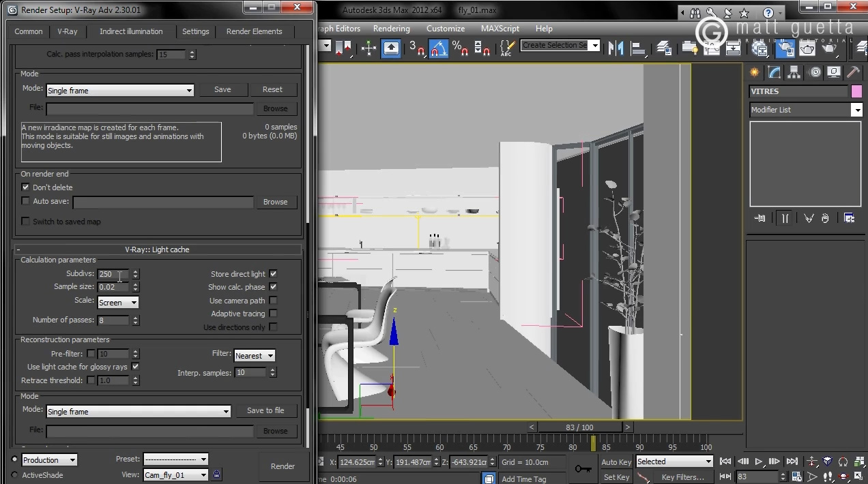
Task: Switch to the Settings tab
Action: pyautogui.click(x=196, y=31)
